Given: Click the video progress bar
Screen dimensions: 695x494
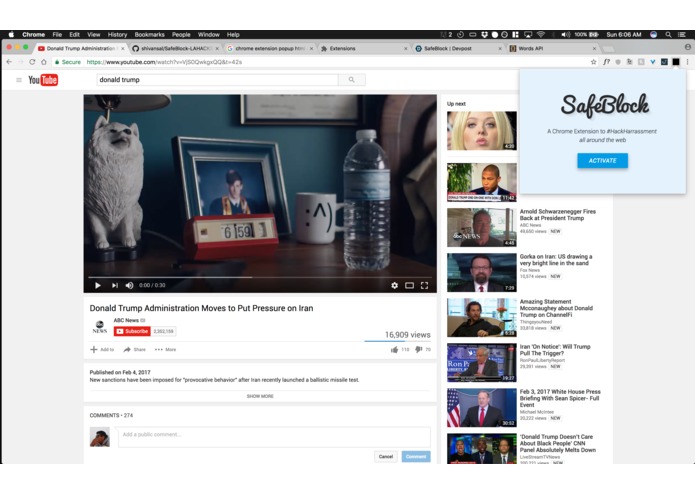Looking at the screenshot, I should click(260, 277).
